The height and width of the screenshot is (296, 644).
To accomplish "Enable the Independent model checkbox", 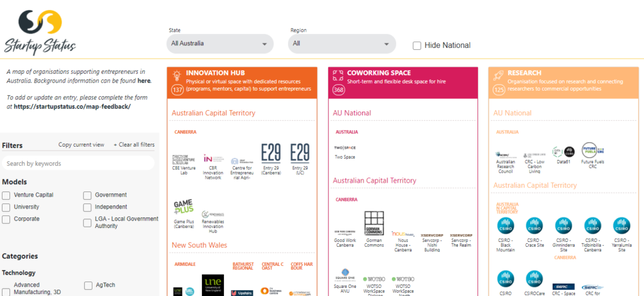I will coord(87,207).
